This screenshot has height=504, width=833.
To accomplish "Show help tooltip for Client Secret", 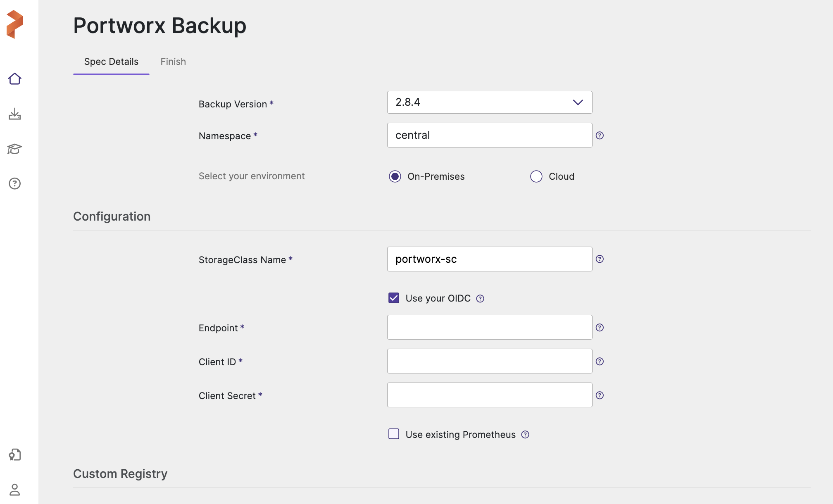I will (x=600, y=395).
